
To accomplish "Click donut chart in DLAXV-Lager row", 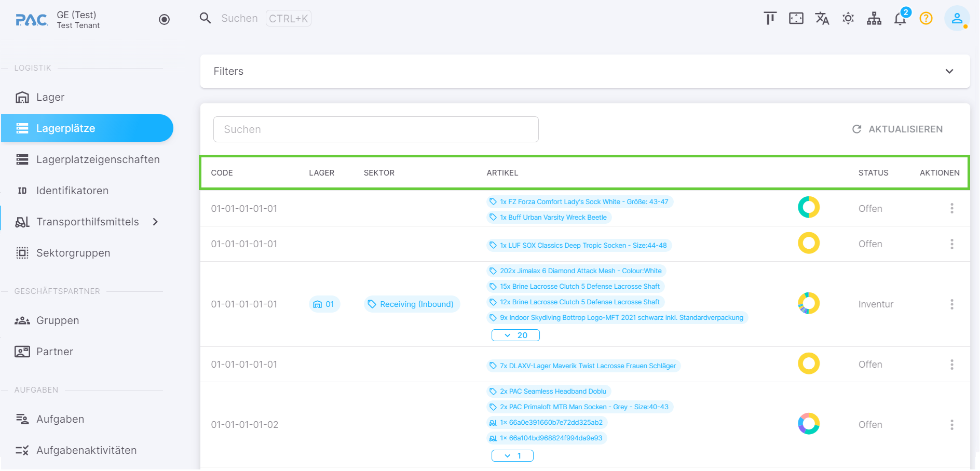I will [x=809, y=364].
